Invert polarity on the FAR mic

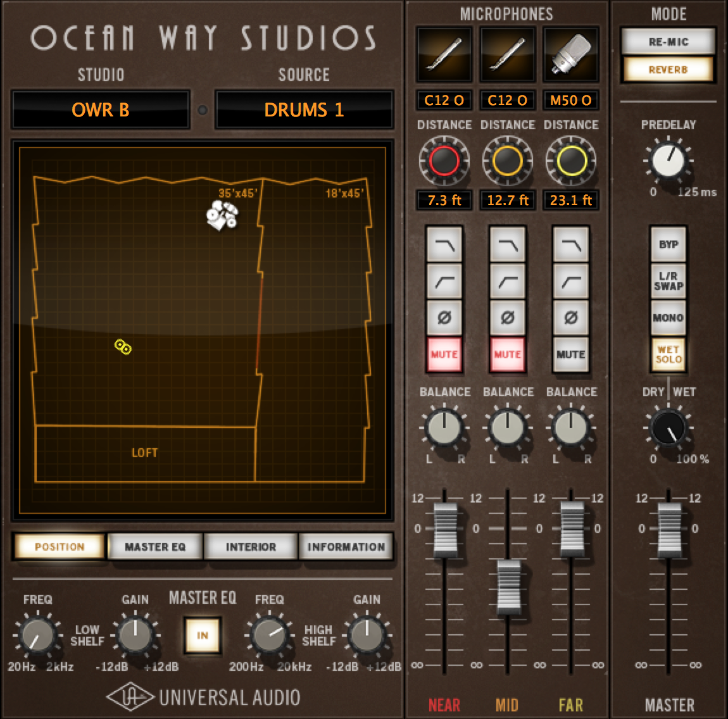click(570, 318)
